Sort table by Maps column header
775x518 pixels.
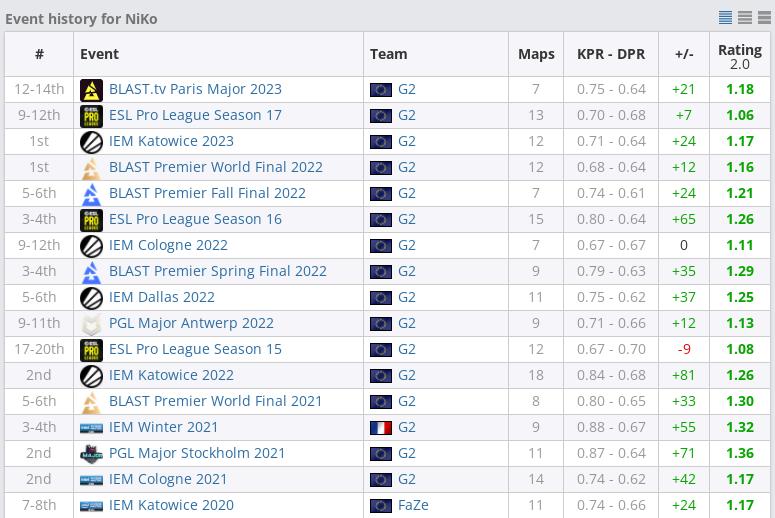tap(536, 54)
